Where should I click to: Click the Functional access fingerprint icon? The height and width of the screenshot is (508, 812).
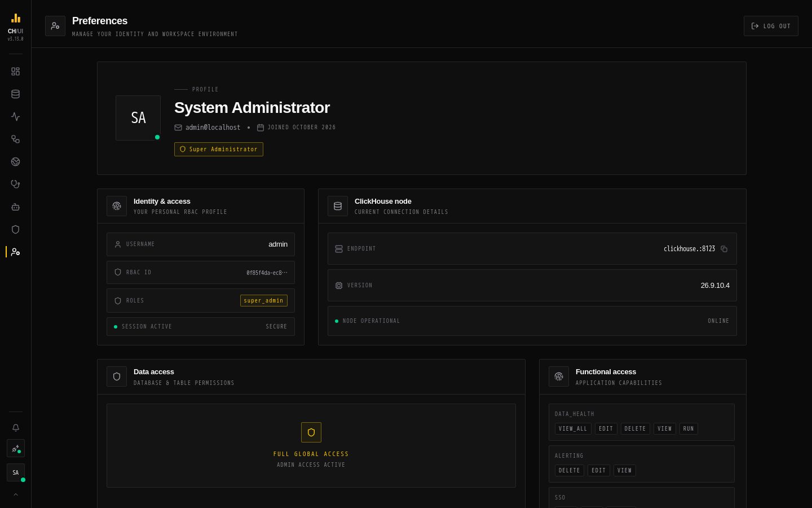[x=559, y=376]
